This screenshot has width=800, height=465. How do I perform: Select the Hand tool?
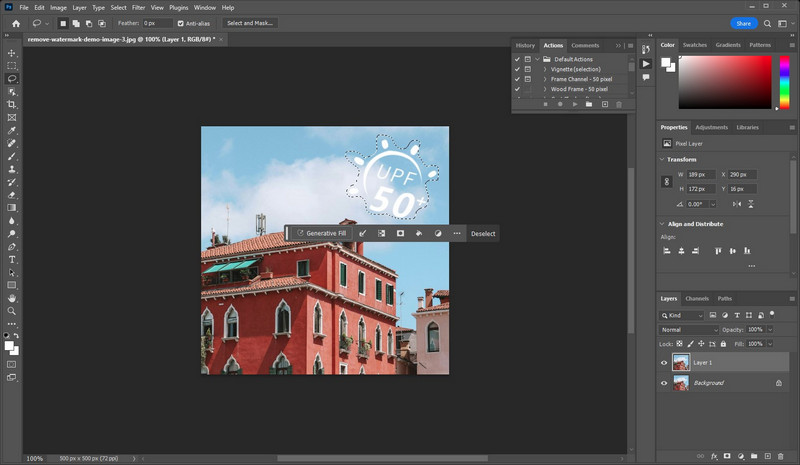[x=12, y=298]
